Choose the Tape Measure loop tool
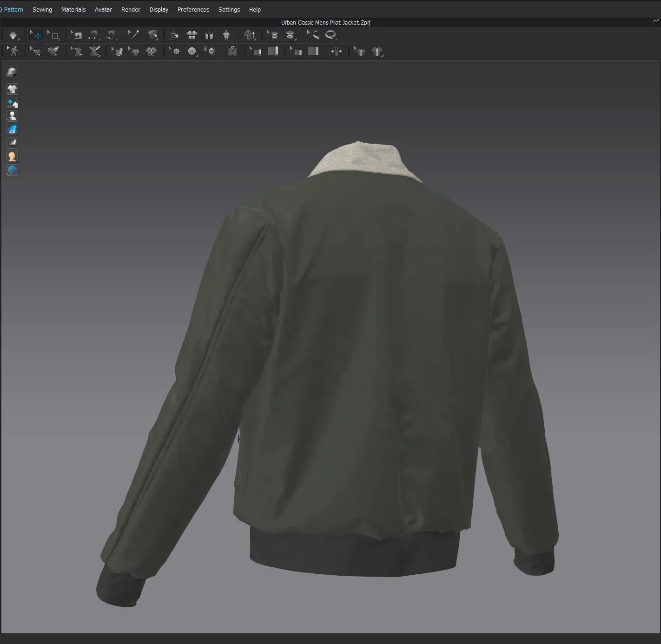 [x=331, y=35]
